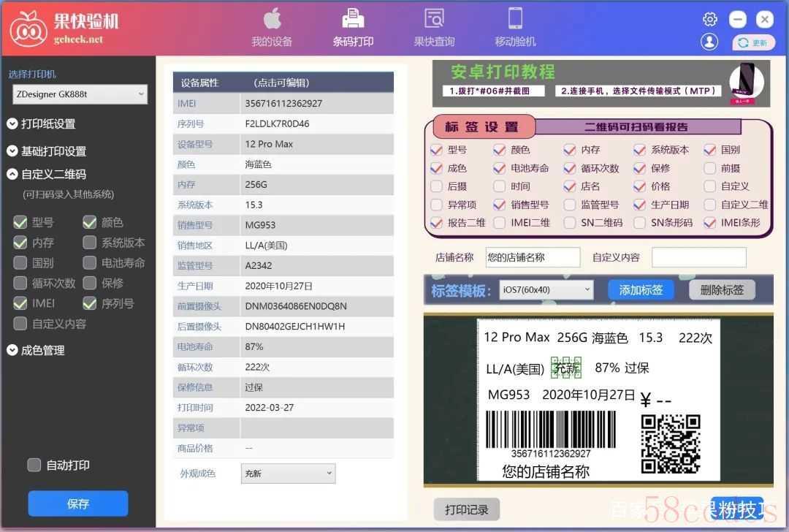Click the QR code in label preview

(671, 444)
